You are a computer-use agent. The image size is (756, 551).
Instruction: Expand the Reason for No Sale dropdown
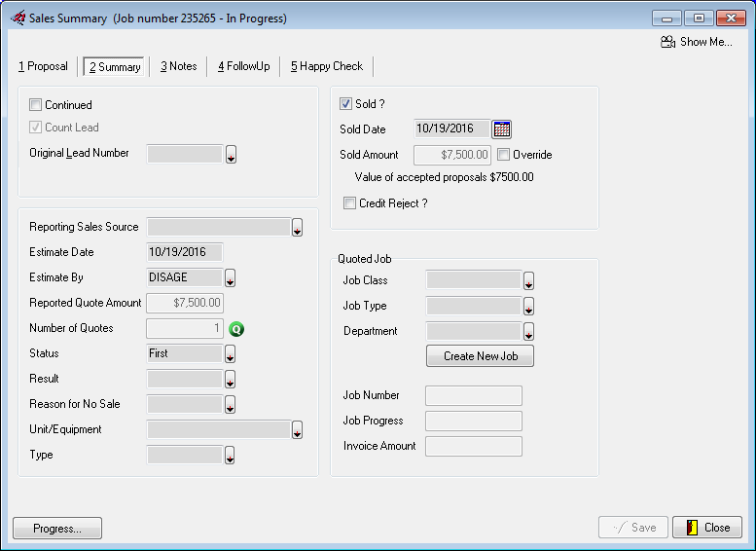[230, 405]
